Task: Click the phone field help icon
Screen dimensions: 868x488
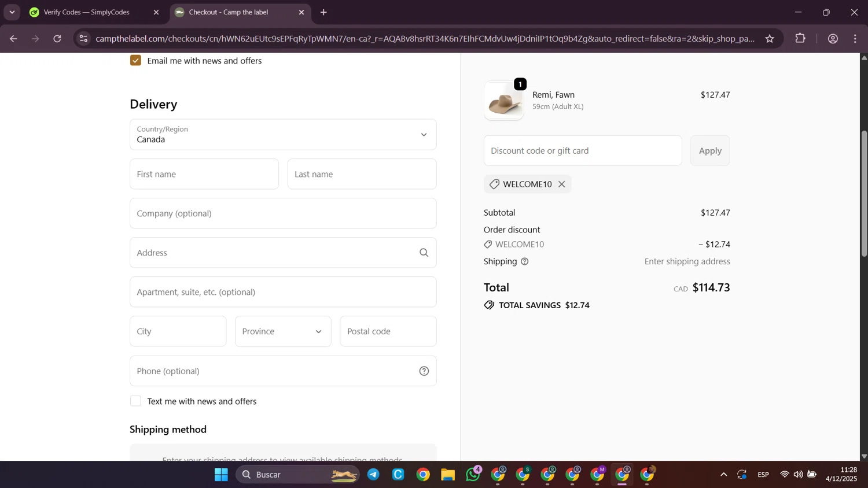Action: click(x=424, y=371)
